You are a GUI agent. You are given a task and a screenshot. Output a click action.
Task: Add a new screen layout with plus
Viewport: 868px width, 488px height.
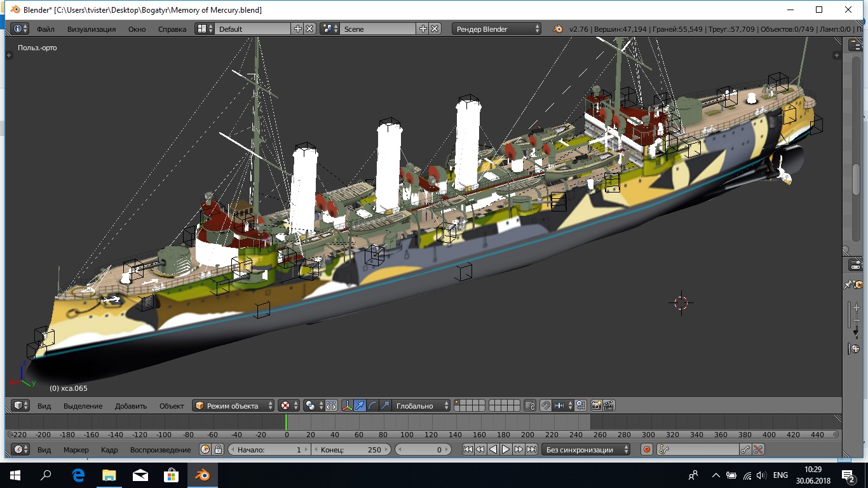pos(297,29)
